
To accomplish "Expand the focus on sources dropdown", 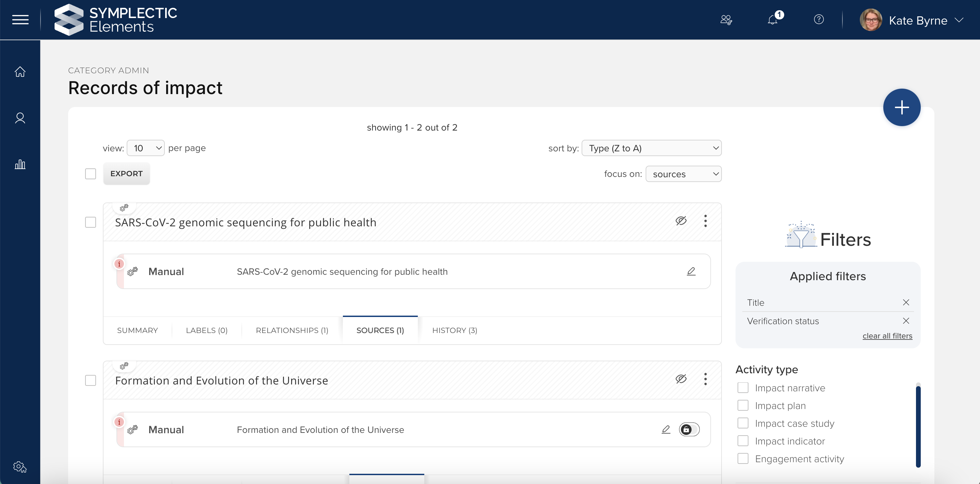I will point(683,174).
